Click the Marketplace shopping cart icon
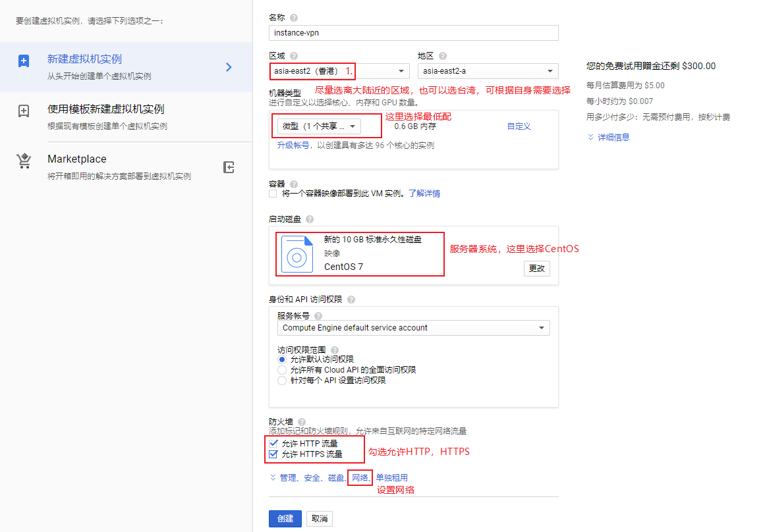 [24, 161]
